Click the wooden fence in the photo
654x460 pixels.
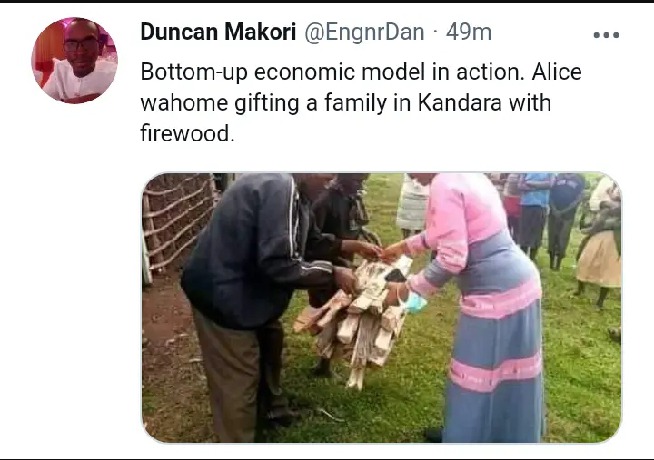coord(178,223)
